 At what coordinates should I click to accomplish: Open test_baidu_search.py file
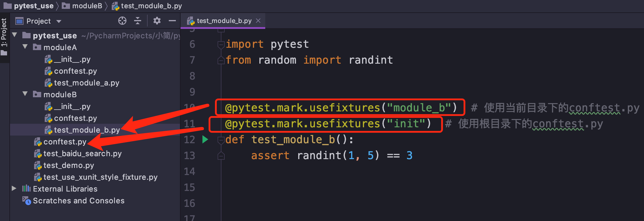[82, 154]
